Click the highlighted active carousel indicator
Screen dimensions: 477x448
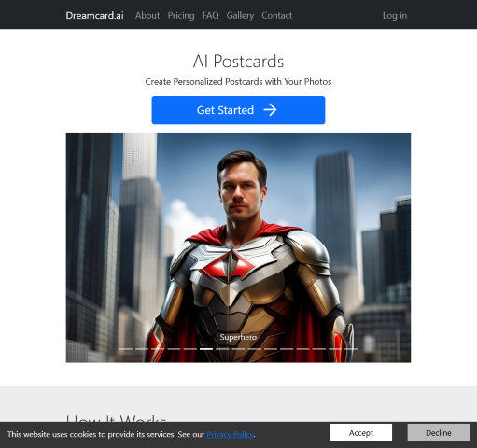point(206,349)
